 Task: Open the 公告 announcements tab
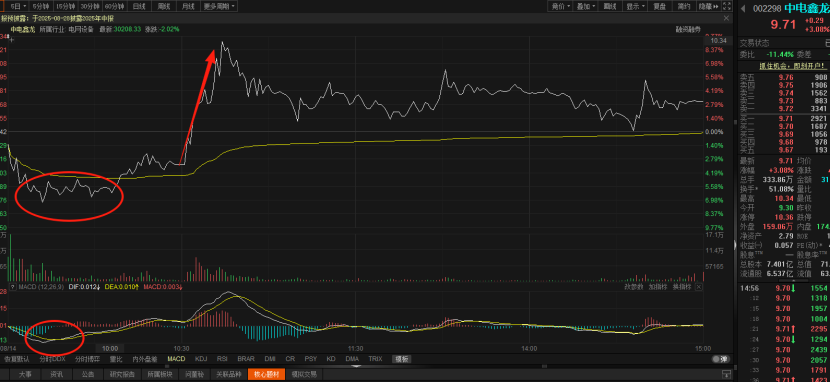point(88,375)
